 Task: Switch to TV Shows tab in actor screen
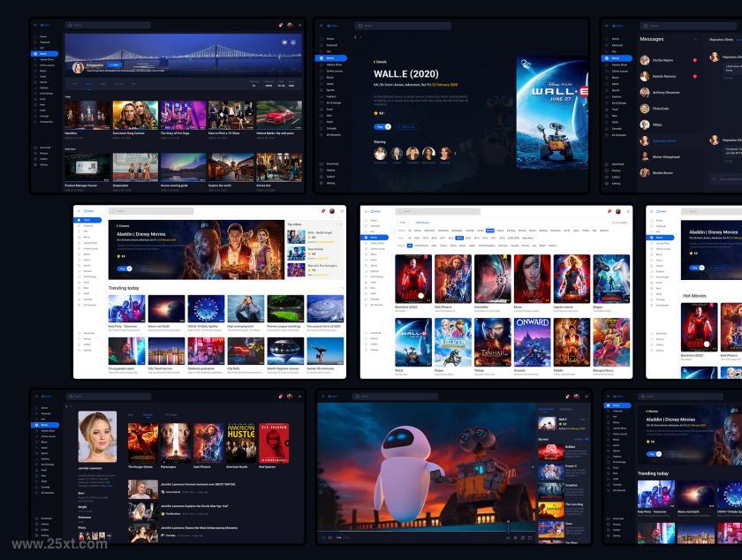click(170, 415)
